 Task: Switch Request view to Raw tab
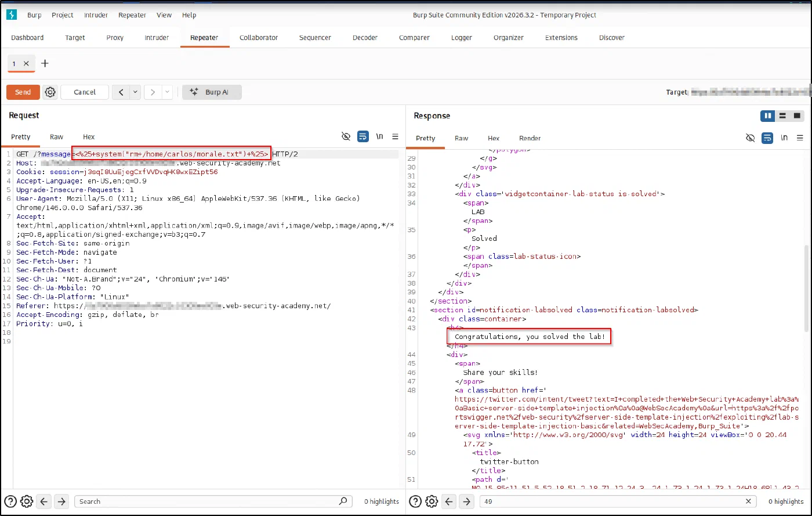[x=56, y=137]
